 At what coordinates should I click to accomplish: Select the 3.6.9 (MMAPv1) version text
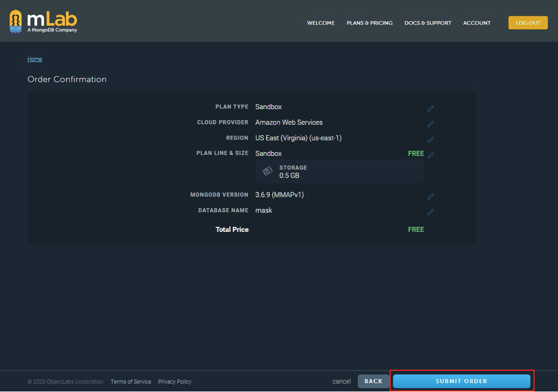click(280, 195)
